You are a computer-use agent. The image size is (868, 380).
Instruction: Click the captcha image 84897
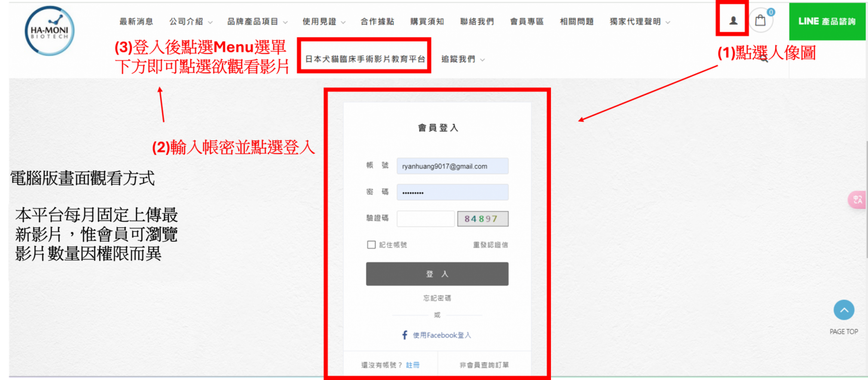click(483, 219)
